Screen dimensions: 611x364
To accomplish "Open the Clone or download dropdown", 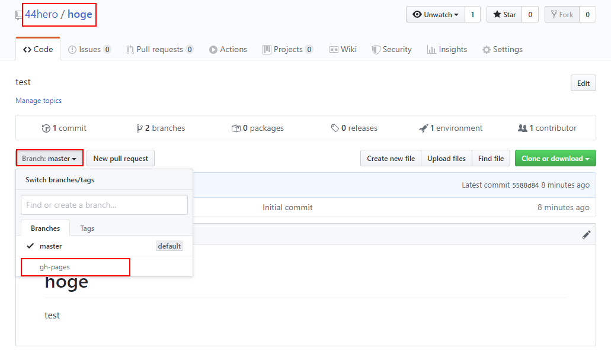I will 555,158.
